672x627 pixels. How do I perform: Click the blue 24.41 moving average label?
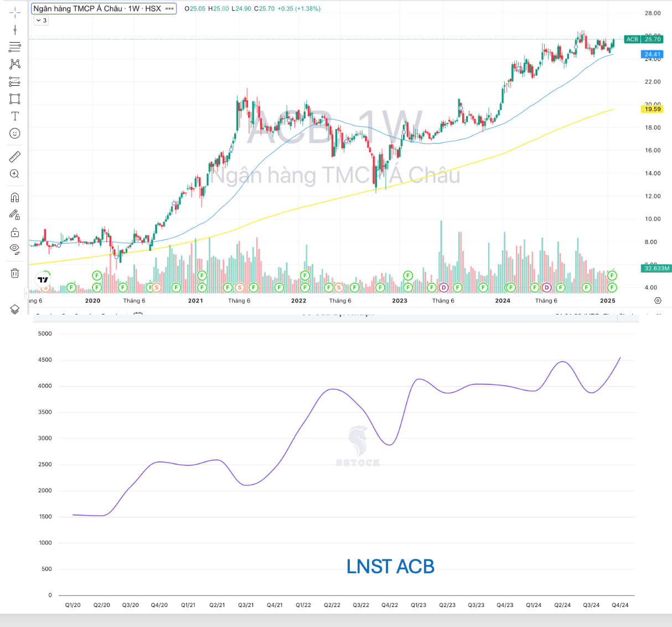[x=653, y=54]
